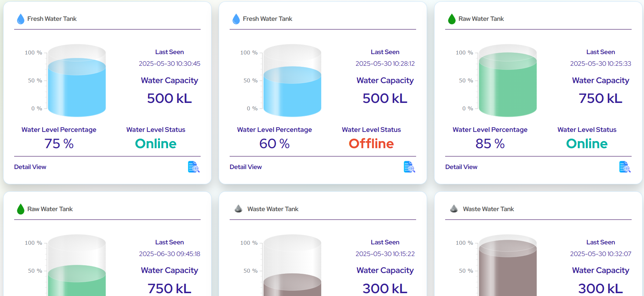The image size is (644, 296).
Task: Click the red Offline status text
Action: pyautogui.click(x=371, y=144)
